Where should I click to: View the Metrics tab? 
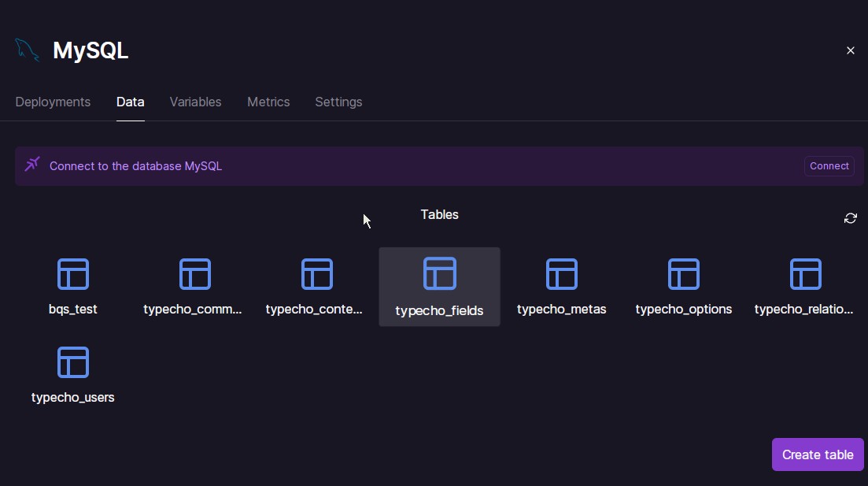pyautogui.click(x=268, y=102)
